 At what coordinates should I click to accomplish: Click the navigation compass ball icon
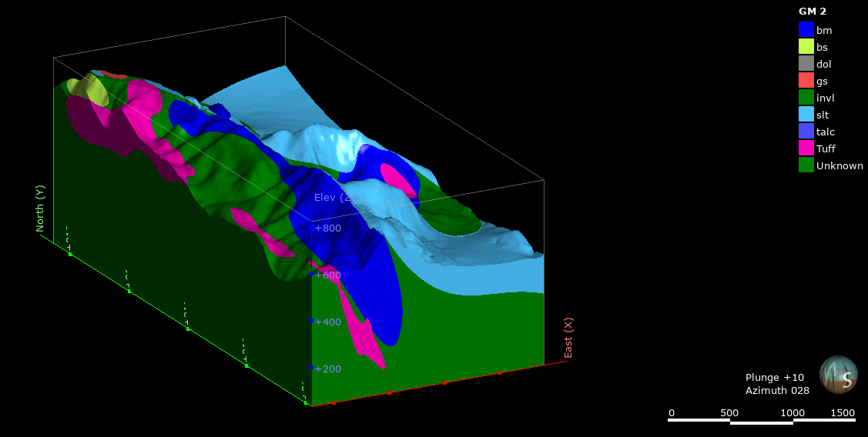[x=838, y=375]
